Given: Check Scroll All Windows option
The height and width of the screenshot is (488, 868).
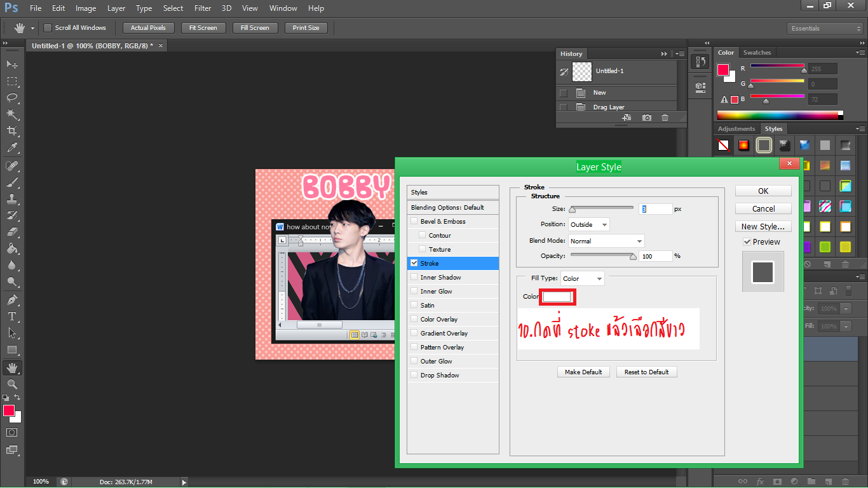Looking at the screenshot, I should [x=48, y=28].
